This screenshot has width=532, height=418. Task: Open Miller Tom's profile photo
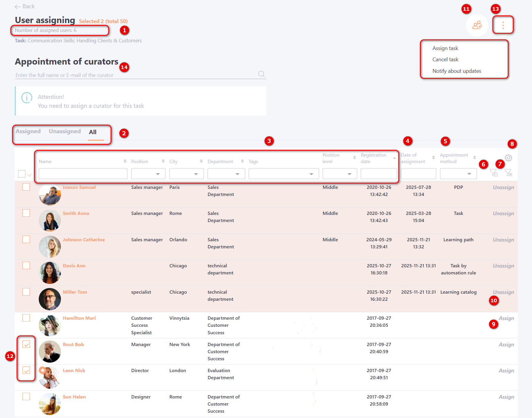point(50,299)
